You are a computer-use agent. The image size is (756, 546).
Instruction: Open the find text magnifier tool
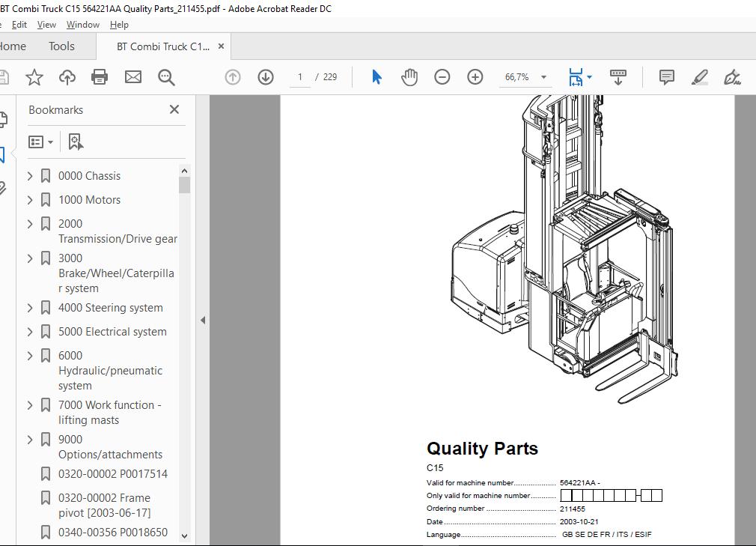(166, 77)
